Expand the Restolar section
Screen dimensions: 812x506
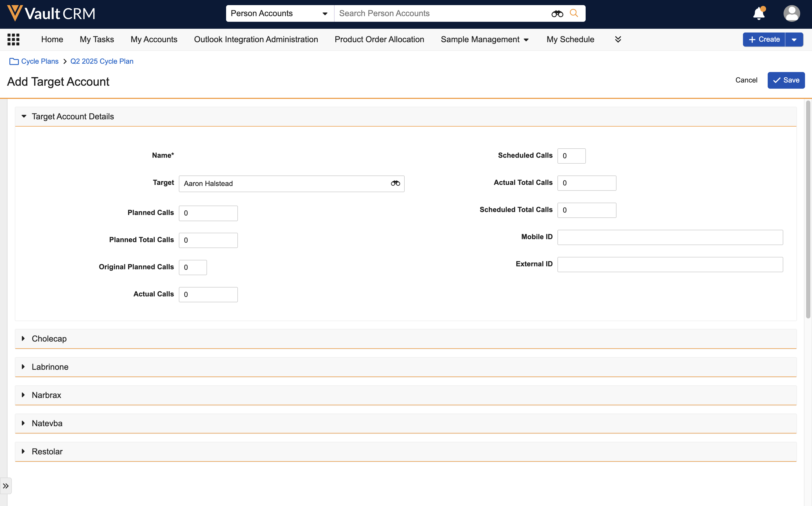[x=23, y=451]
